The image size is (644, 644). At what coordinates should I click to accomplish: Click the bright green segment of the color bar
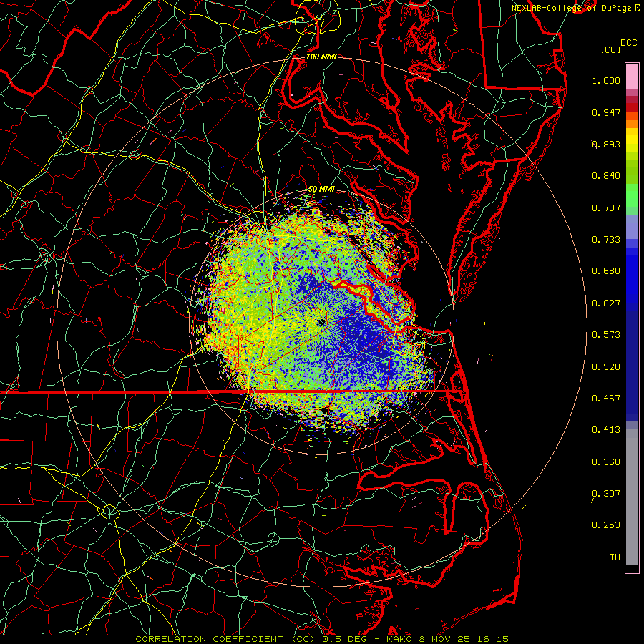point(632,195)
